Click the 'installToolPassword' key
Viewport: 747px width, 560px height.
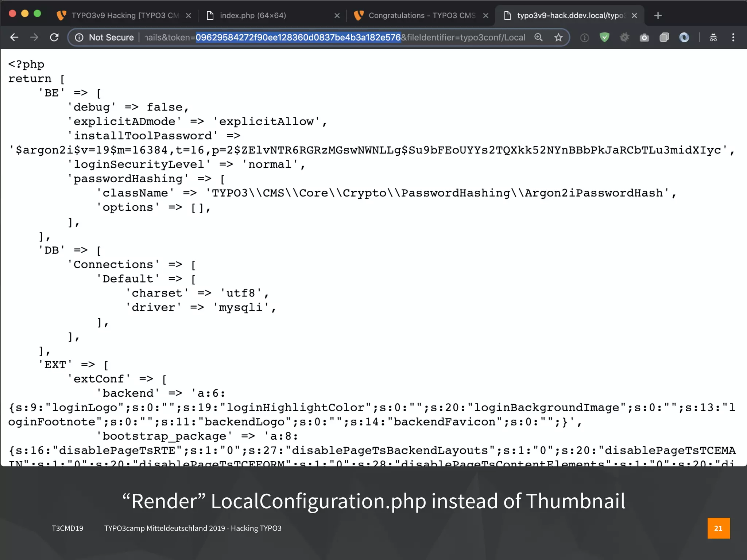click(143, 136)
